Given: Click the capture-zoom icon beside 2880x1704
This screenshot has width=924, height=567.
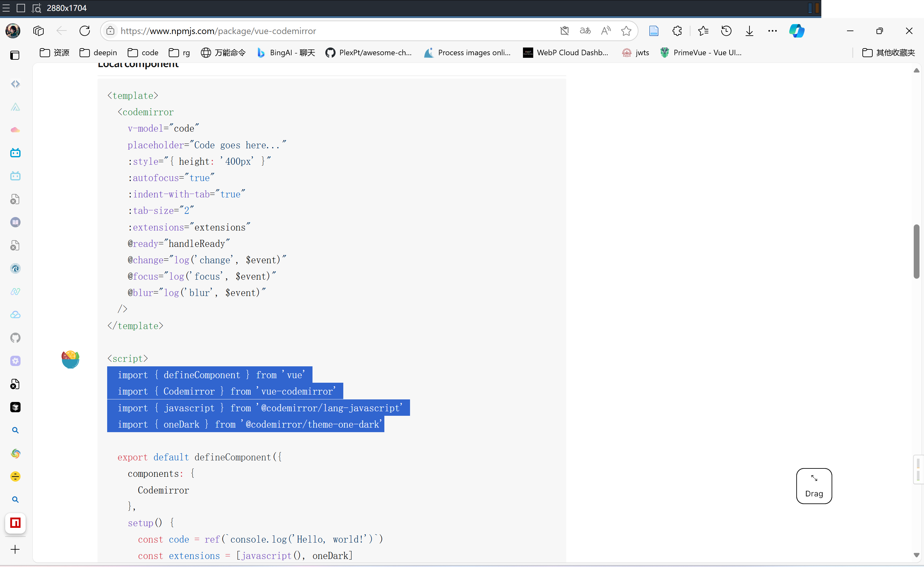Looking at the screenshot, I should click(36, 8).
